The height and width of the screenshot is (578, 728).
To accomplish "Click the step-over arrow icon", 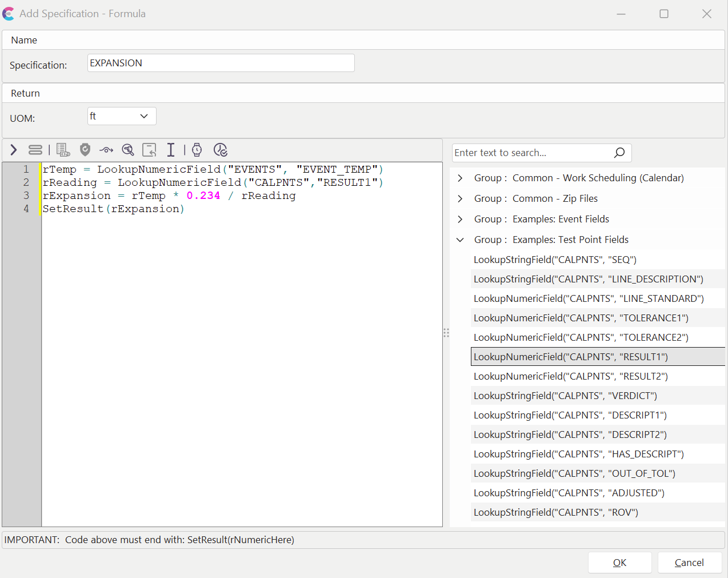I will point(106,150).
